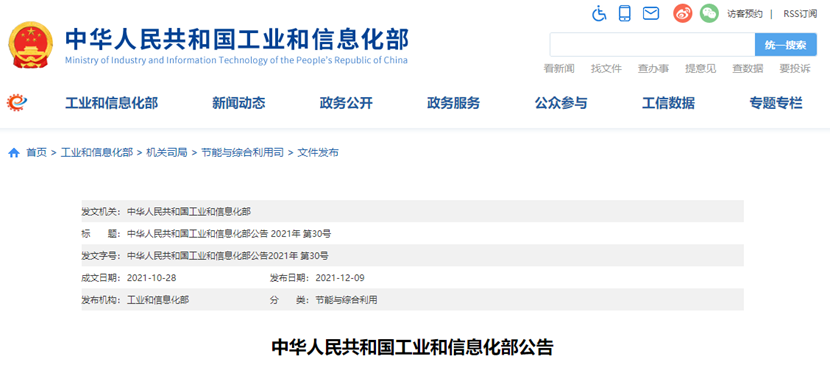
Task: Click the 统一搜索 button
Action: tap(786, 44)
